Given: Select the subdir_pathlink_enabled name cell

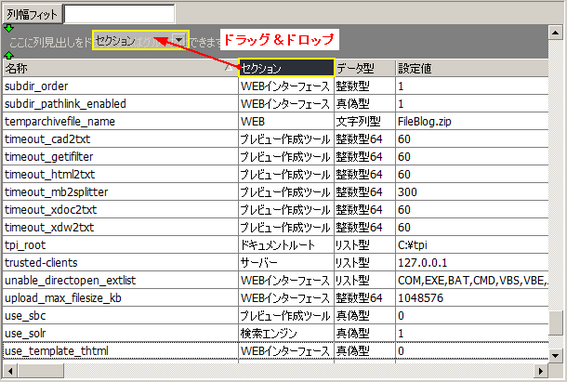Looking at the screenshot, I should pyautogui.click(x=120, y=104).
